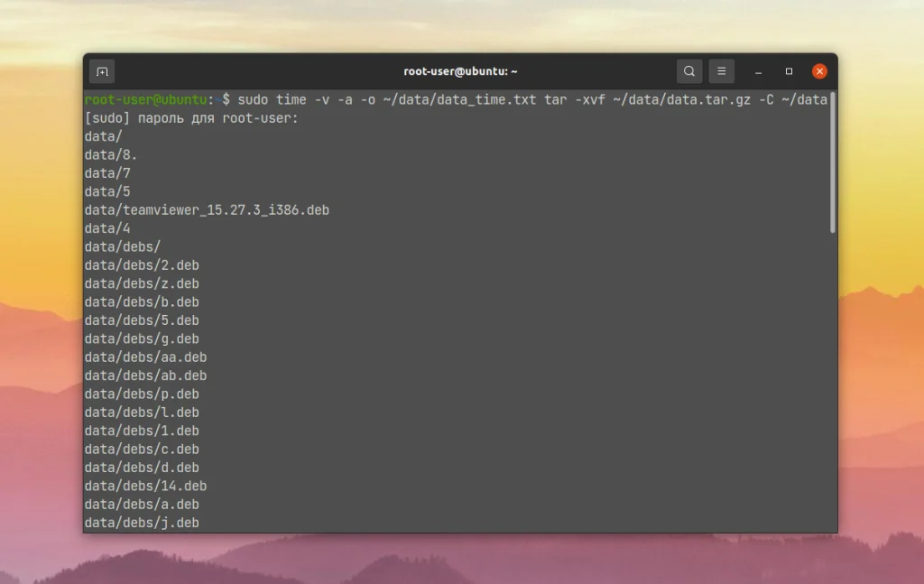Click the orange close button icon
Screen dimensions: 924x584
[x=819, y=71]
